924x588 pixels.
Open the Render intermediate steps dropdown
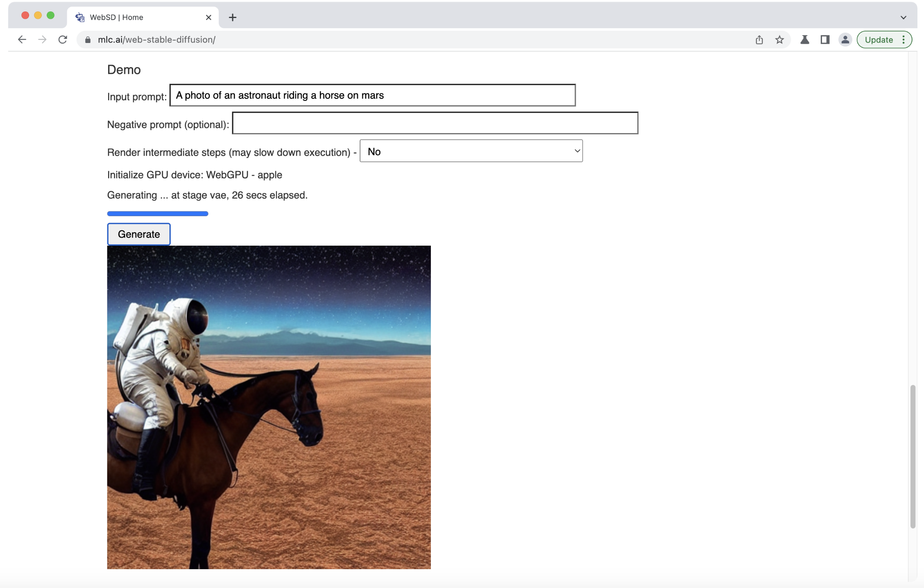pyautogui.click(x=471, y=151)
